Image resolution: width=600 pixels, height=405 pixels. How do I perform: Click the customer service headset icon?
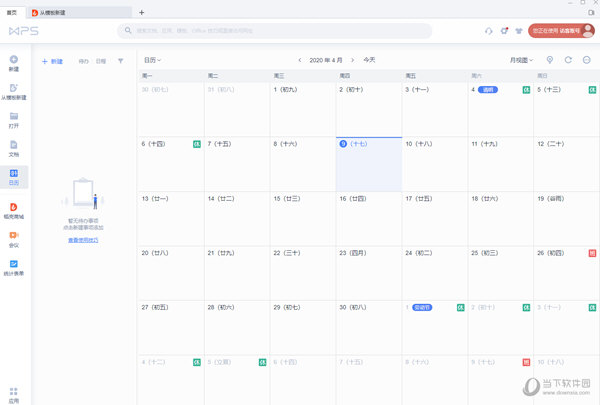(x=487, y=31)
